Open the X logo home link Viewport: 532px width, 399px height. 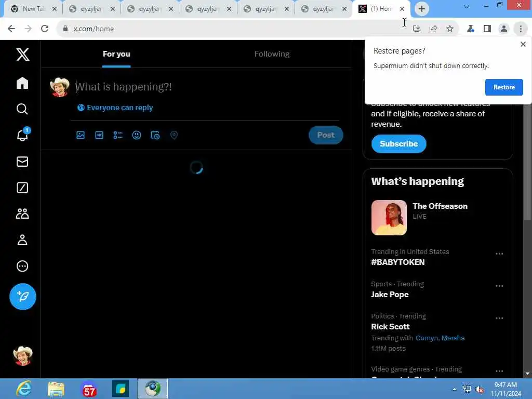[x=23, y=54]
